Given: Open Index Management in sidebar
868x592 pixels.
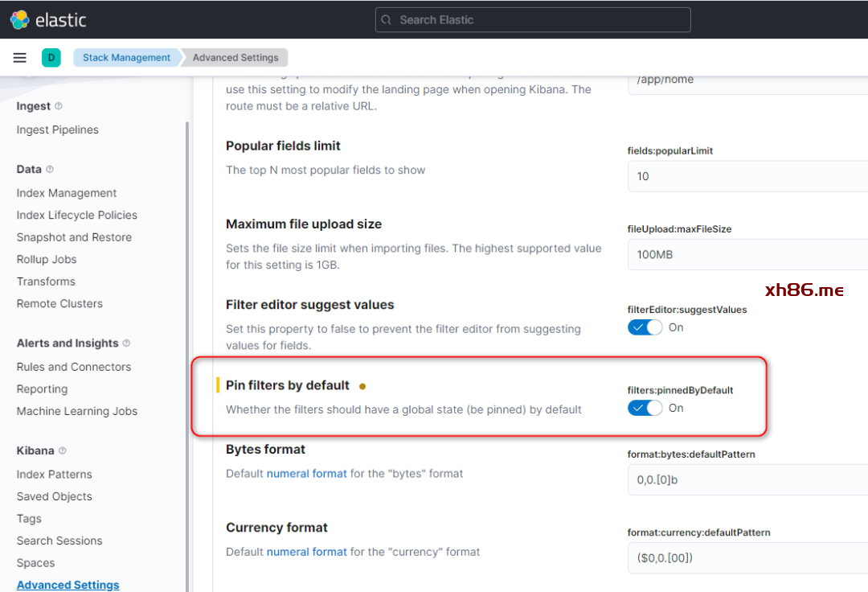Looking at the screenshot, I should pos(67,193).
